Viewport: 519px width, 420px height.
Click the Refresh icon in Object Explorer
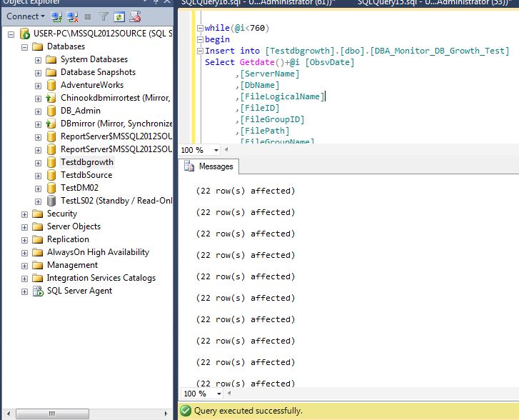click(x=119, y=16)
